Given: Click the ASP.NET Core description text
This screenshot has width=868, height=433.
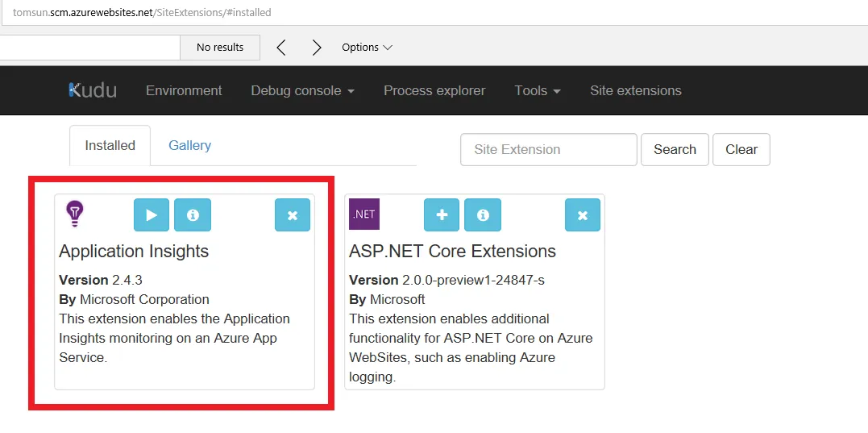Looking at the screenshot, I should coord(471,348).
